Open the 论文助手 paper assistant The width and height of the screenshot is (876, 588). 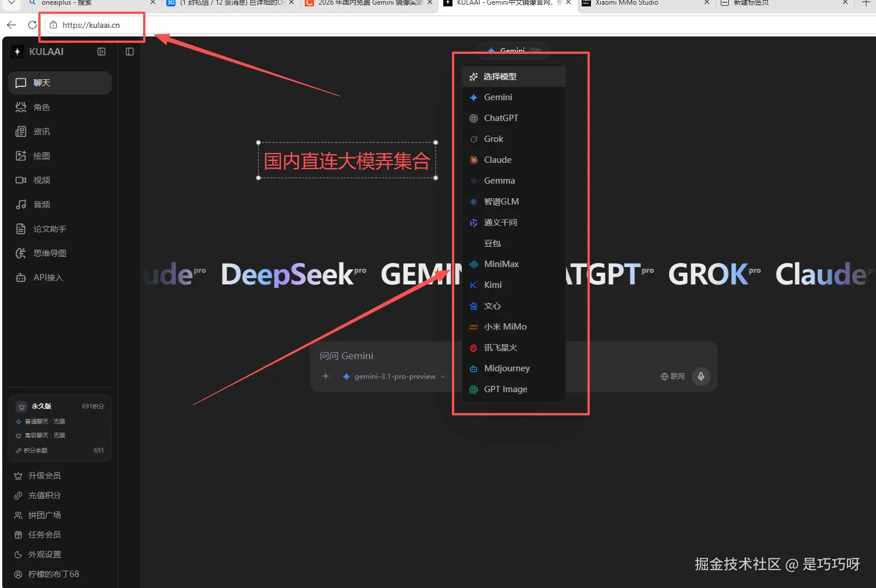(49, 228)
